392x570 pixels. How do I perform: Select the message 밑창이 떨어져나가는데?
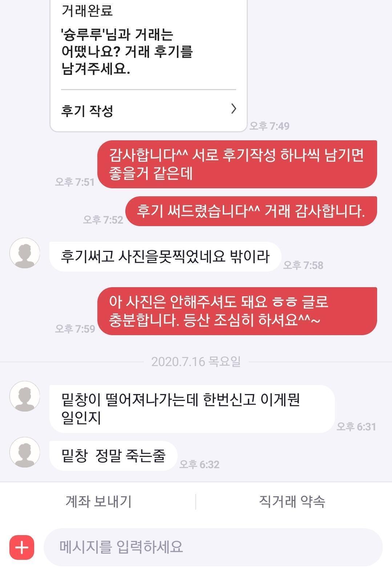click(192, 409)
